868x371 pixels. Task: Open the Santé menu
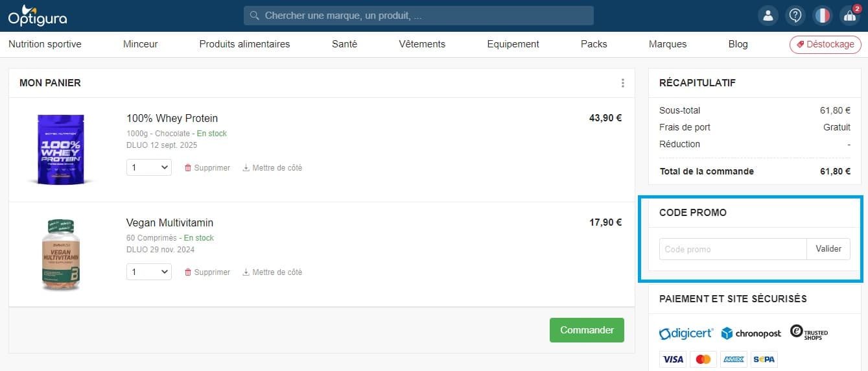pyautogui.click(x=344, y=44)
